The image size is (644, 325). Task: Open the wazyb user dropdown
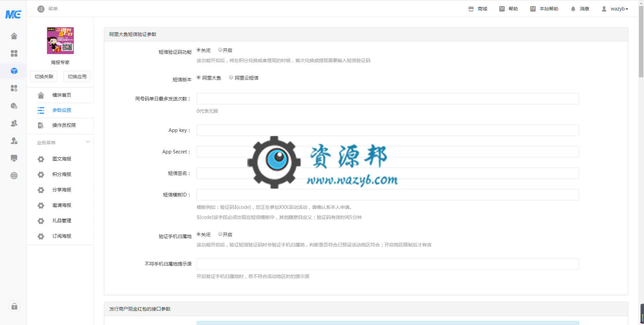click(x=619, y=9)
